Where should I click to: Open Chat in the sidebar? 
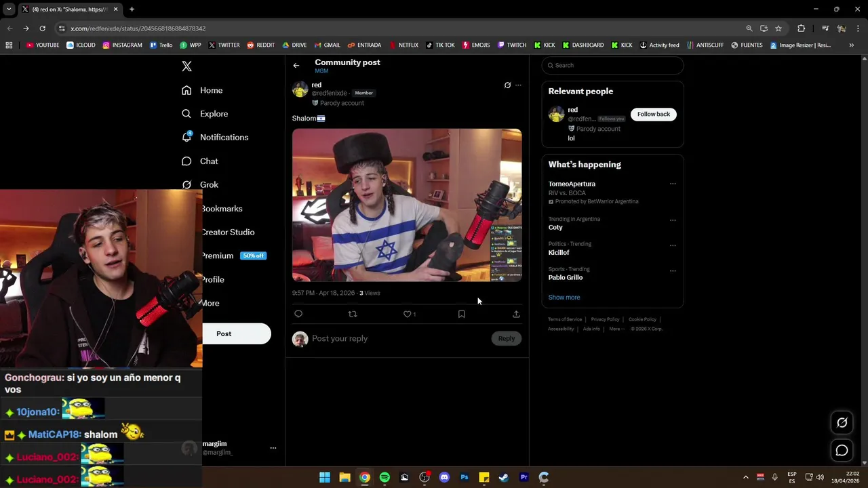(x=200, y=161)
